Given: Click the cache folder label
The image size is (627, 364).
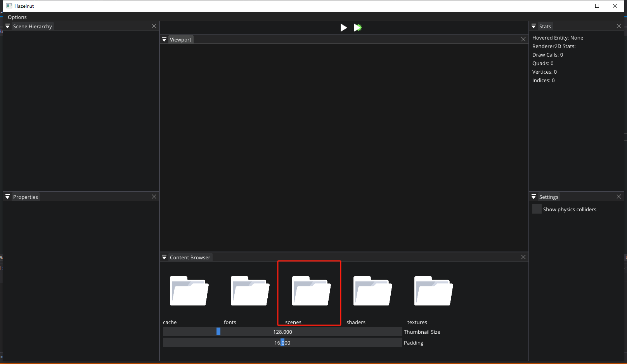Looking at the screenshot, I should pos(170,323).
